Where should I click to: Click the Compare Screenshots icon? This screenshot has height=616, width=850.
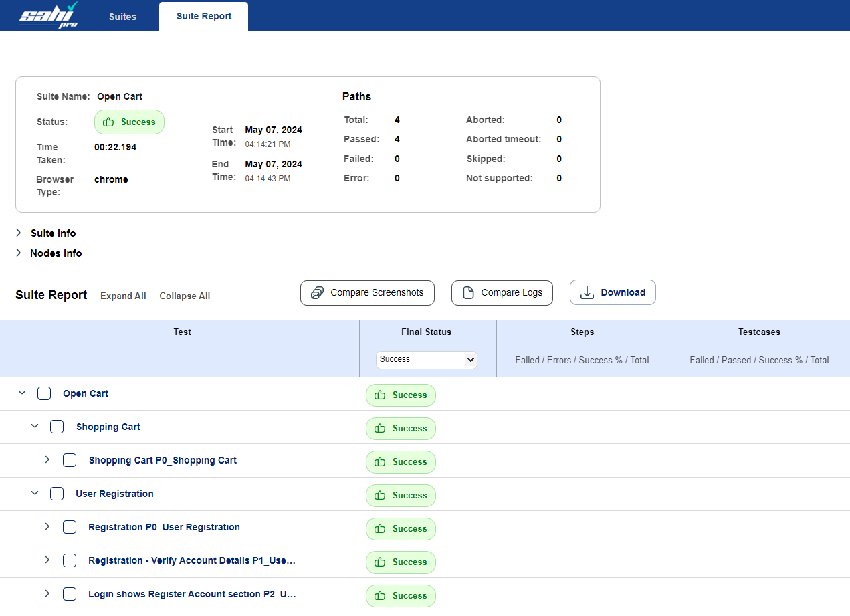[318, 292]
